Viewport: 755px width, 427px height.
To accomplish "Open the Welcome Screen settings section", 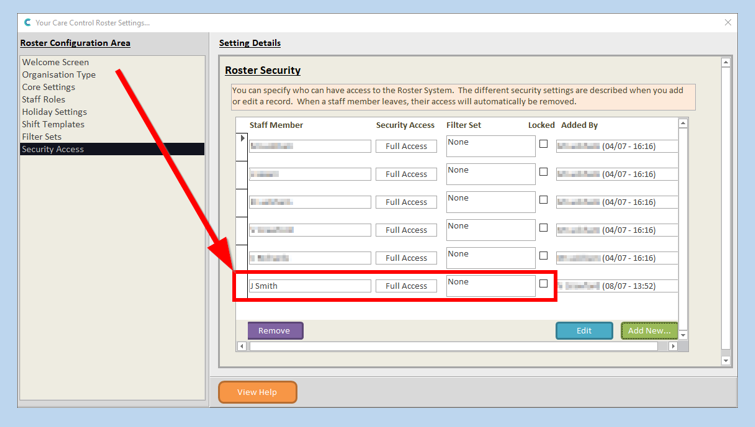I will click(55, 62).
